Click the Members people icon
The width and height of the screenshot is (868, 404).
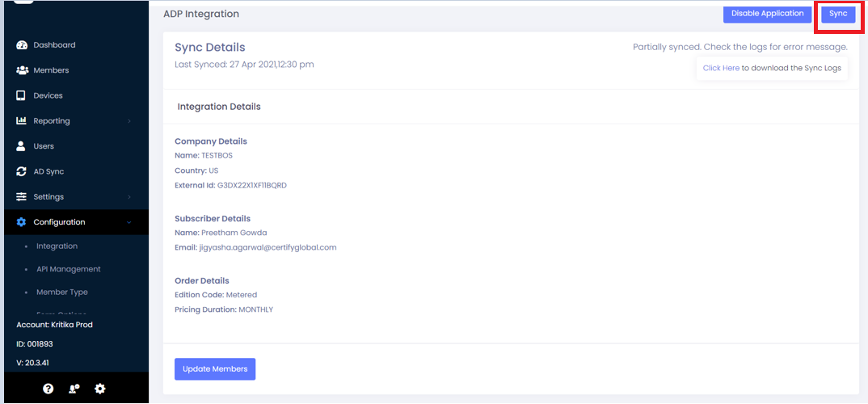22,70
